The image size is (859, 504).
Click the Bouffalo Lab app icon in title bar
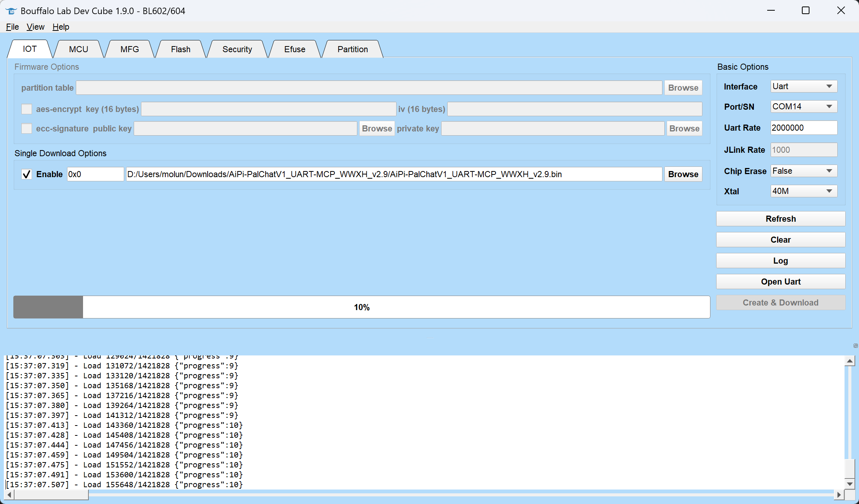11,11
